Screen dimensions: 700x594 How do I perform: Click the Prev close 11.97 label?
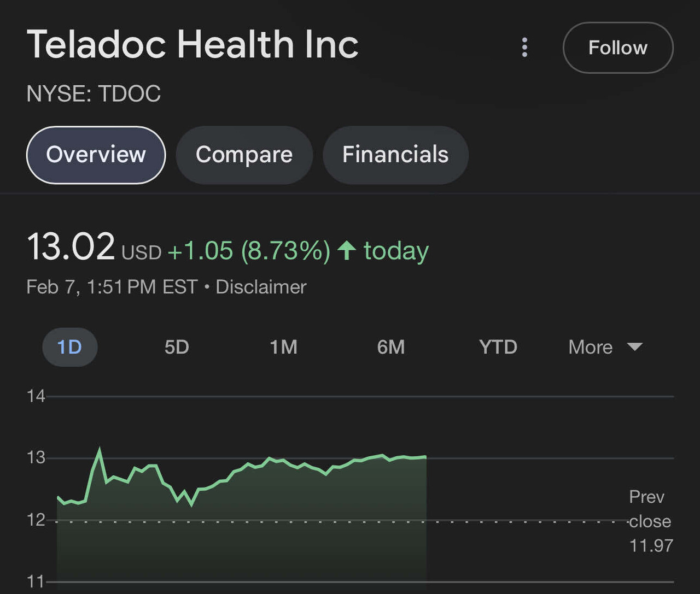649,521
